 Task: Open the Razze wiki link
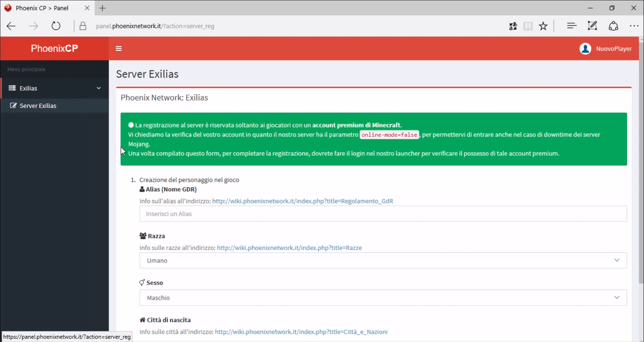click(x=289, y=248)
